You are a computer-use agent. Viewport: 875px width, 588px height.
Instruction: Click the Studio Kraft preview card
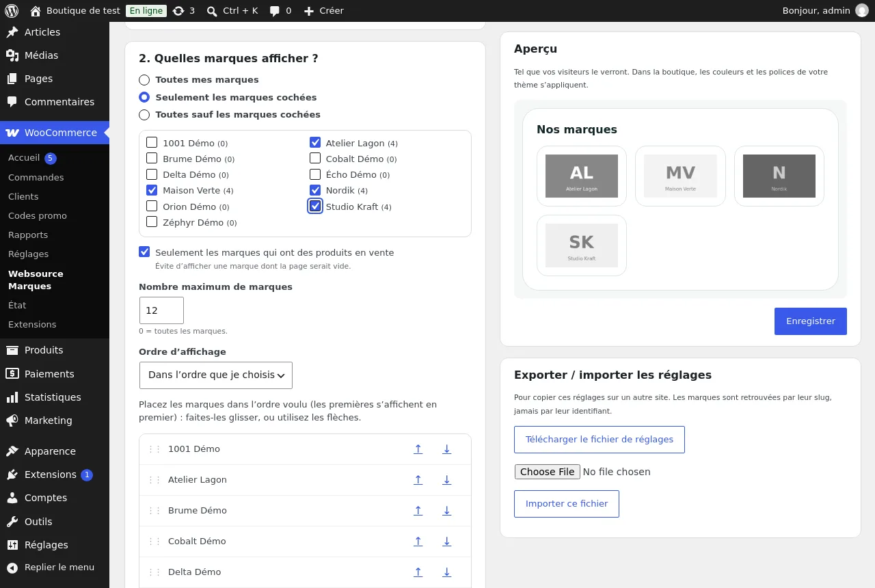(x=582, y=245)
